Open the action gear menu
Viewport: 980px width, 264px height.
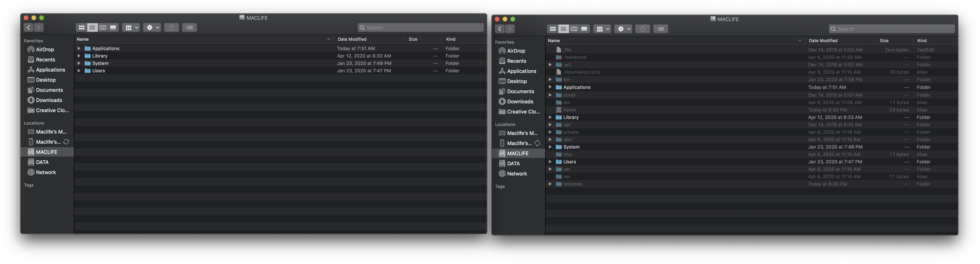coord(151,27)
